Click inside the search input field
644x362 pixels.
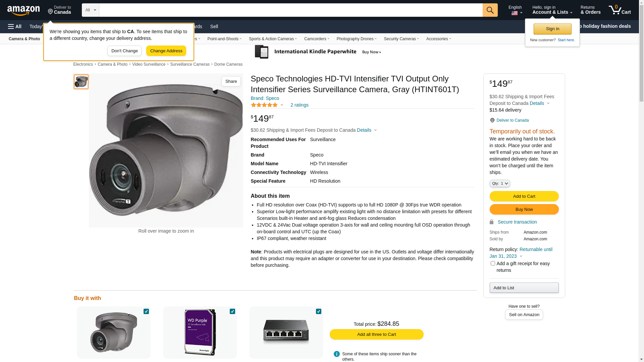tap(291, 10)
